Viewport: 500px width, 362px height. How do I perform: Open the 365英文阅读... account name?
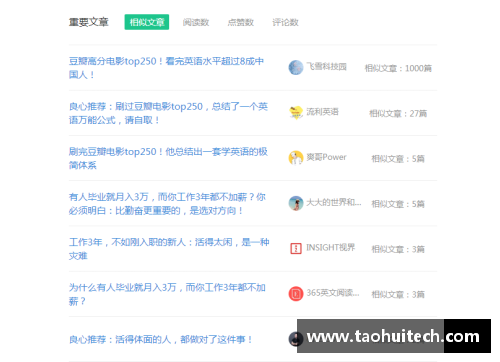click(333, 293)
